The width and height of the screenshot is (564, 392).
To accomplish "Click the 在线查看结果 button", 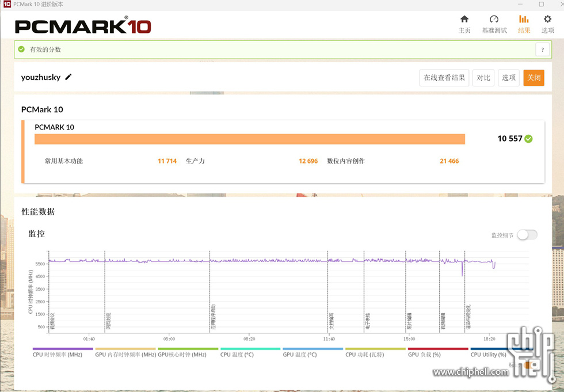I will [x=444, y=78].
